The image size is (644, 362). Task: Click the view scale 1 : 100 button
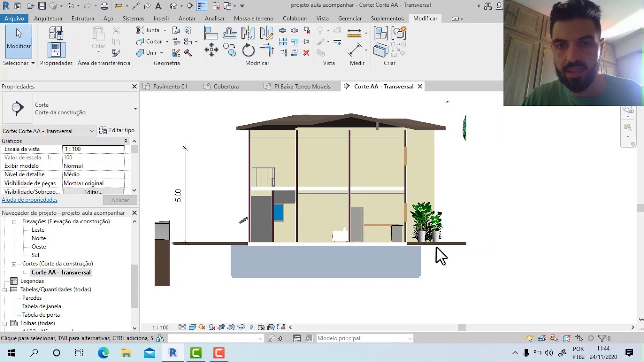click(x=160, y=327)
